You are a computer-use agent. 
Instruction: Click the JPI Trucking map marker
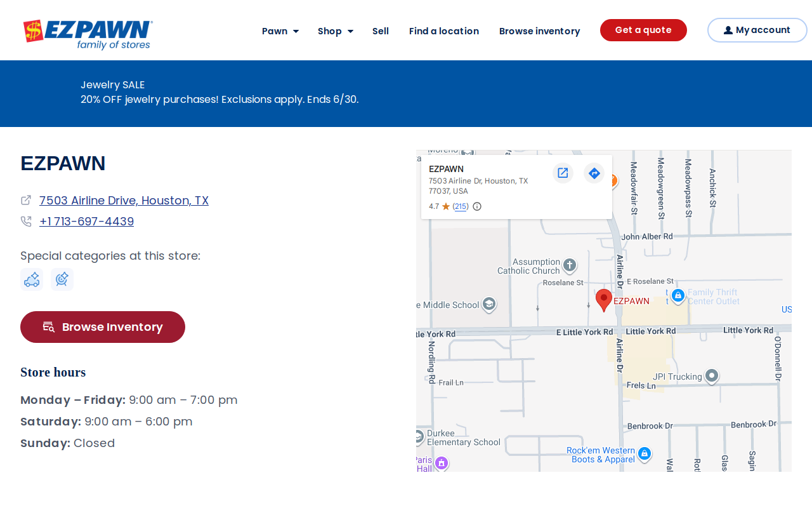[712, 376]
